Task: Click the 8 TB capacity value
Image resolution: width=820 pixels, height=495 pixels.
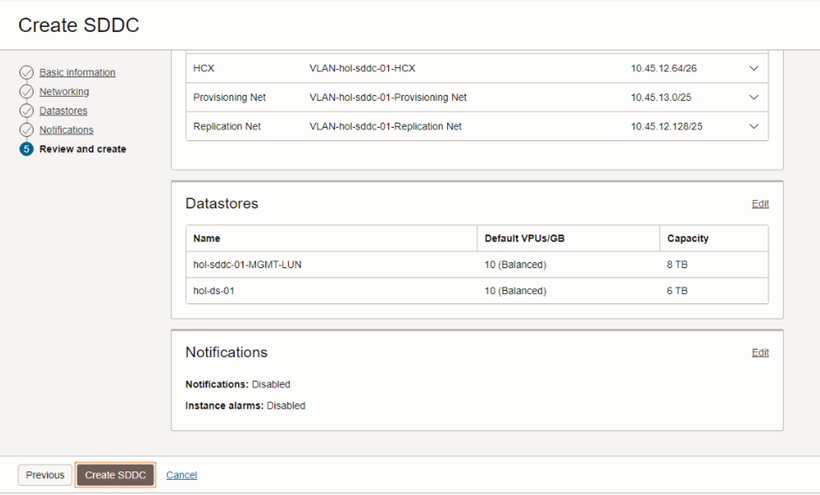Action: click(x=677, y=264)
